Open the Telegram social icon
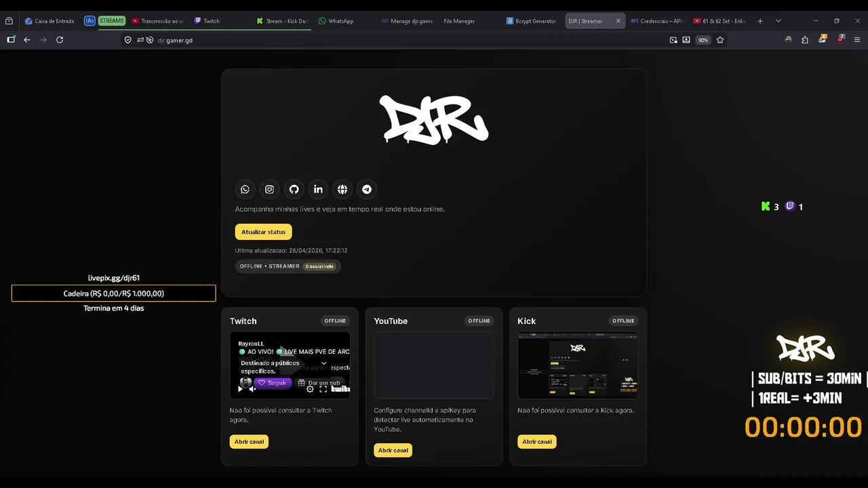Screen dimensions: 868x488 367,190
